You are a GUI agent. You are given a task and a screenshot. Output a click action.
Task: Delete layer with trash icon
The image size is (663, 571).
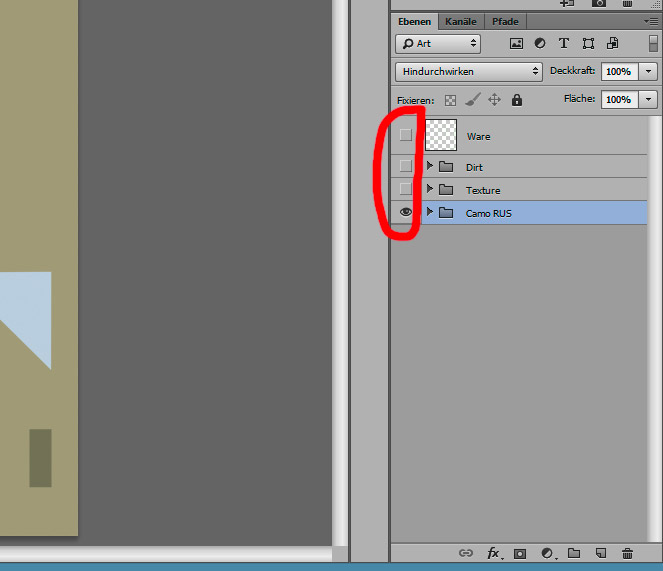pyautogui.click(x=627, y=553)
